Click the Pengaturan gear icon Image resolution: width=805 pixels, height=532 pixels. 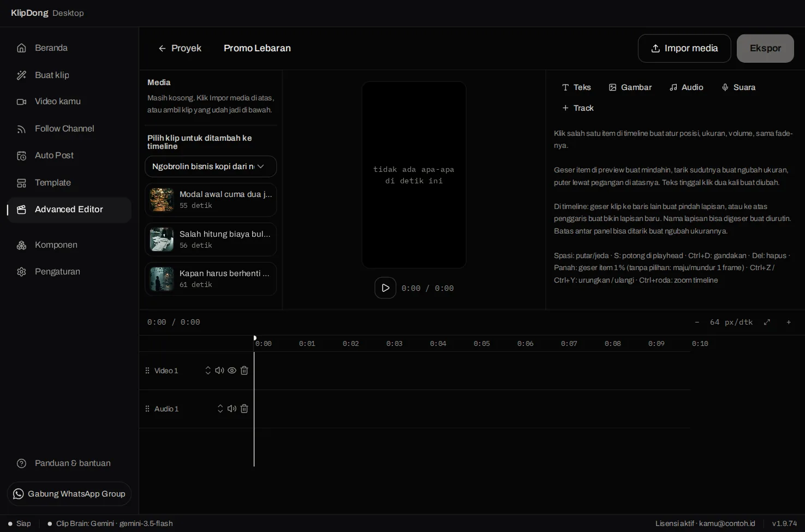click(x=21, y=272)
